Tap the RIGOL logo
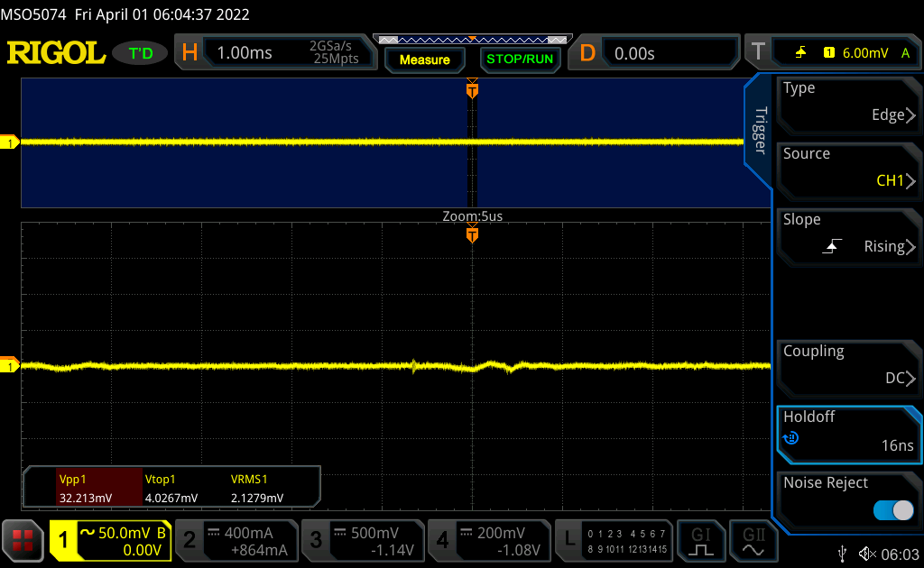The image size is (924, 568). 57,53
